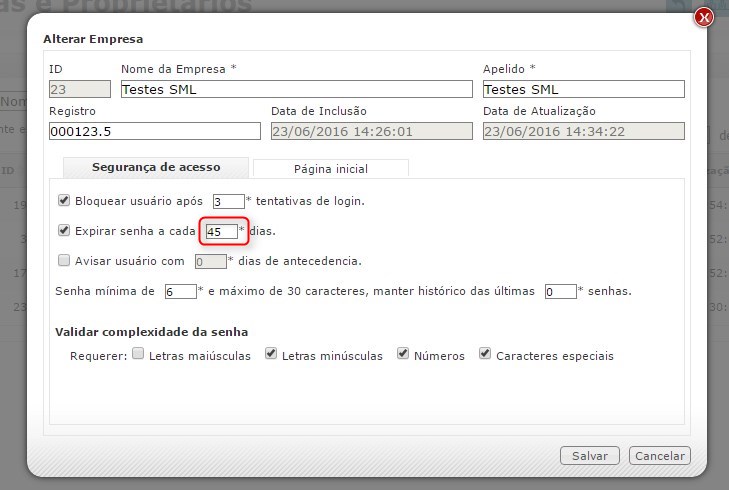The height and width of the screenshot is (490, 729).
Task: Disable the Expirar senha a cada checkbox
Action: (x=65, y=230)
